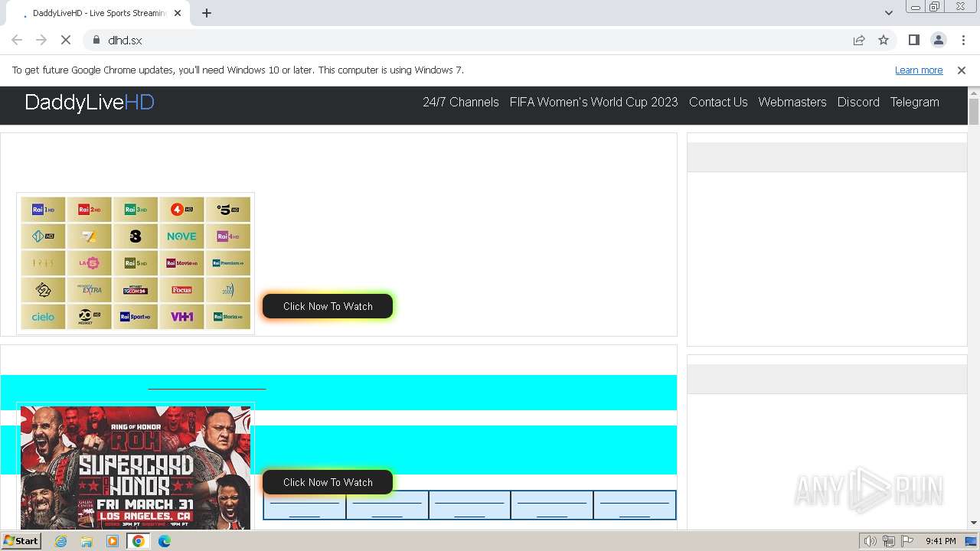980x551 pixels.
Task: Open Windows Explorer from the taskbar
Action: point(87,541)
